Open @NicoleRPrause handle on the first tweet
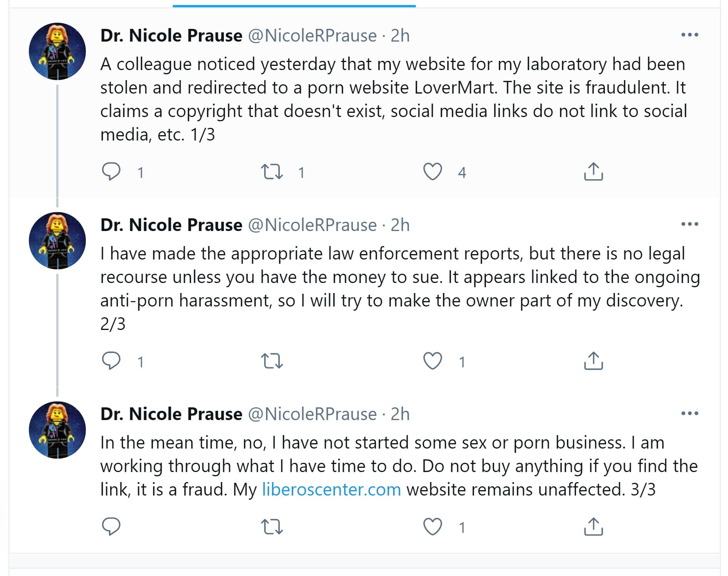The width and height of the screenshot is (728, 576). 312,36
